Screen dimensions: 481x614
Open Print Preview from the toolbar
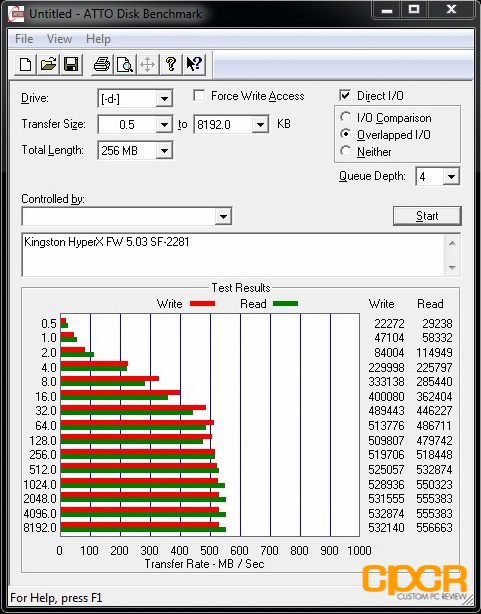point(125,64)
